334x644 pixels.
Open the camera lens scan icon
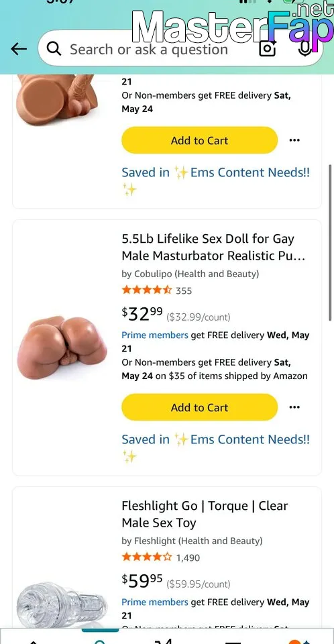pos(268,49)
